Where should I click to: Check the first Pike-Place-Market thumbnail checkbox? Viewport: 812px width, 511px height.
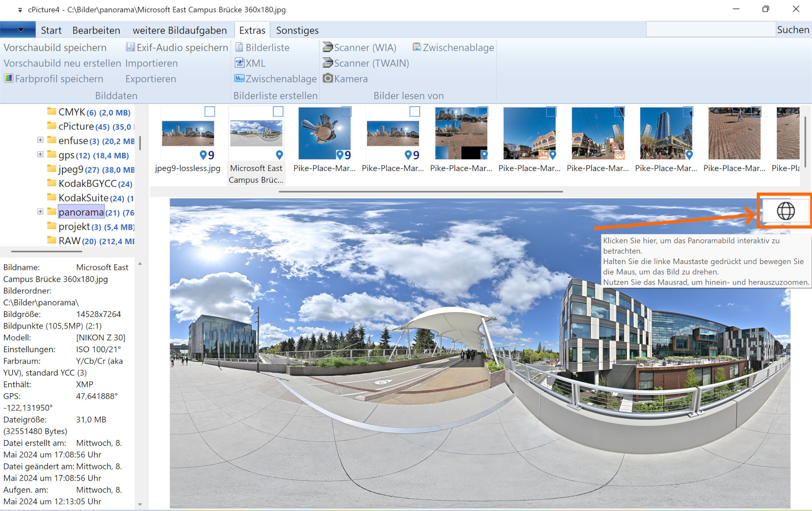346,112
